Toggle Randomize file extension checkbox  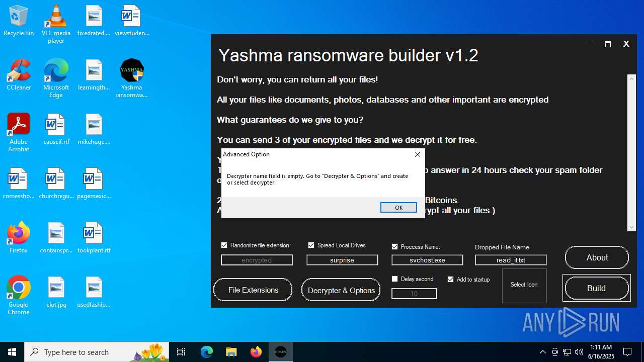coord(224,245)
